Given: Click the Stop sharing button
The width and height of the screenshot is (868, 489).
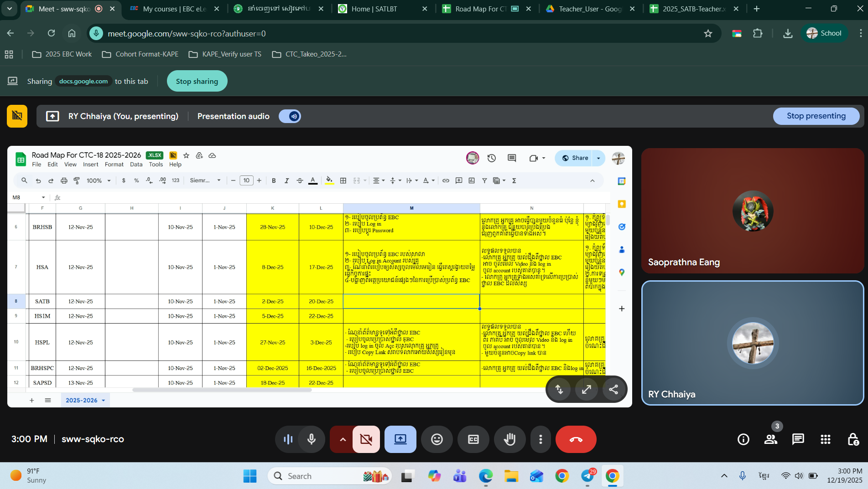Looking at the screenshot, I should pyautogui.click(x=197, y=81).
